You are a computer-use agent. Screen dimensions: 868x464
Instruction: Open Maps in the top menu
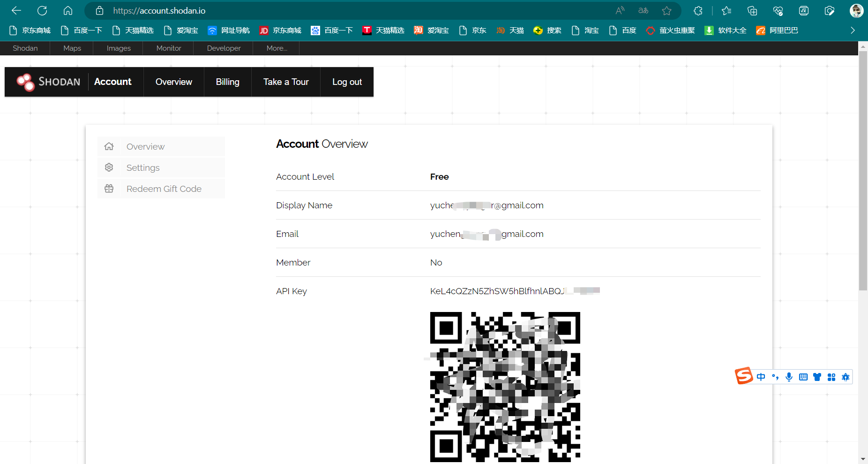tap(72, 48)
